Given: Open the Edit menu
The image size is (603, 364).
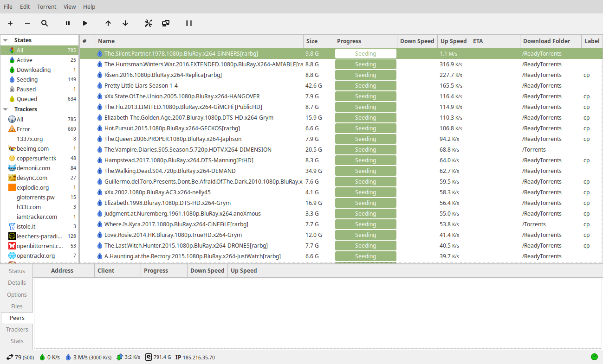Looking at the screenshot, I should [x=25, y=6].
